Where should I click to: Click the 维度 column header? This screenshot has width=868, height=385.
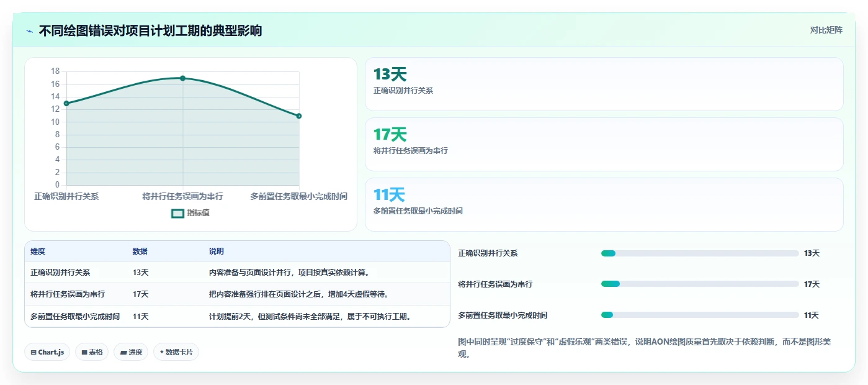click(38, 251)
